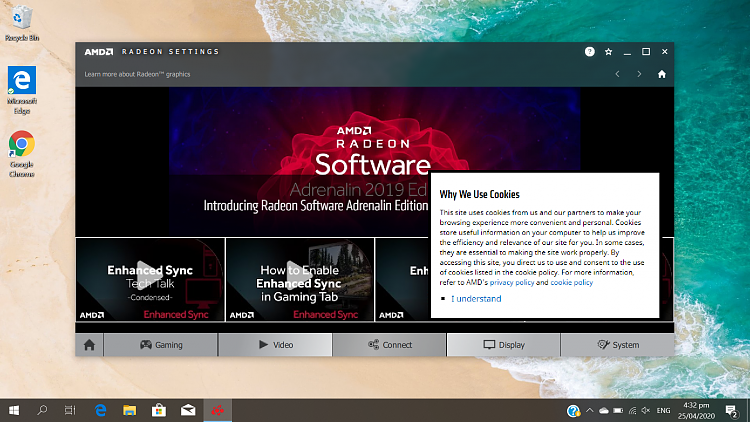Open File Explorer from the taskbar
Screen dimensions: 750x422
click(130, 411)
